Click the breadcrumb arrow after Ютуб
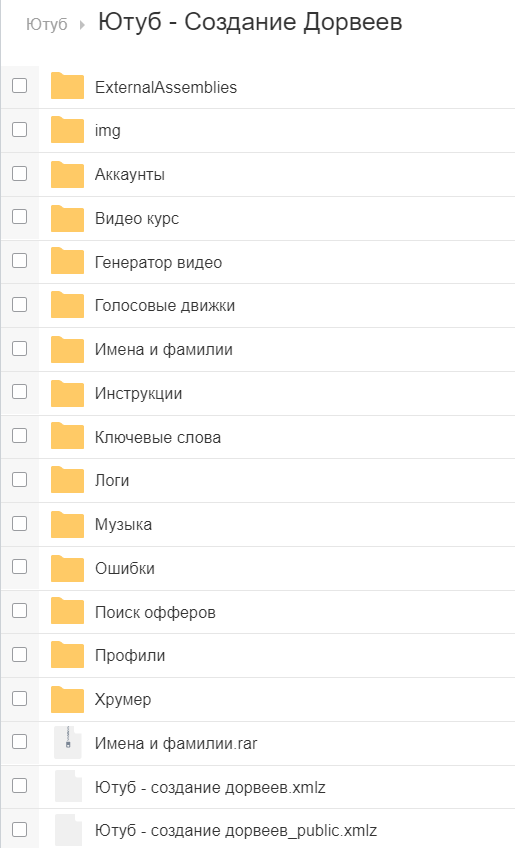This screenshot has height=848, width=515. coord(82,24)
